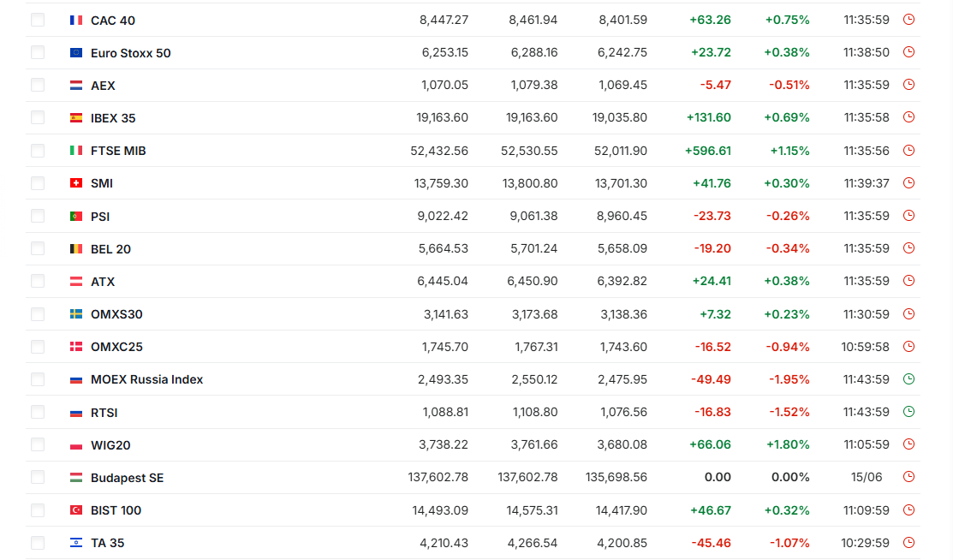Enable the checkbox for FTSE MIB
The image size is (953, 560).
(x=38, y=150)
